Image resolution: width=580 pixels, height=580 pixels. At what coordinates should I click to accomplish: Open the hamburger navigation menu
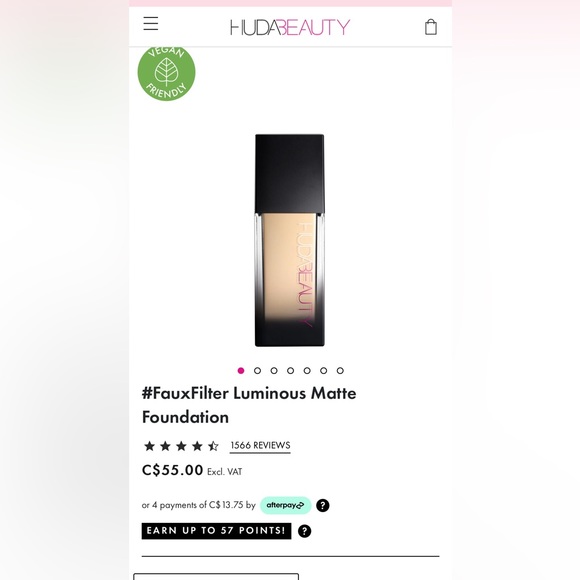[x=151, y=24]
